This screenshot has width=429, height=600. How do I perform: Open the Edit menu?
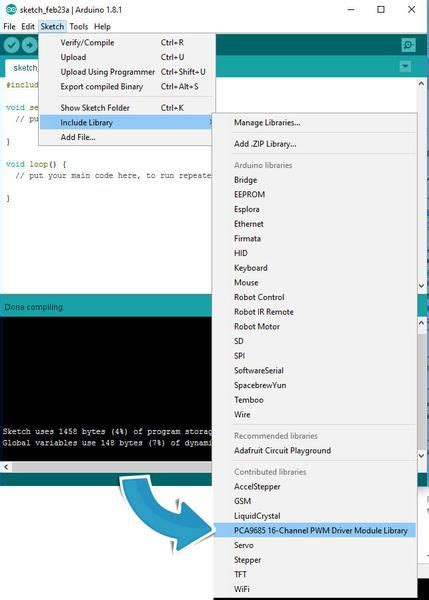[28, 26]
